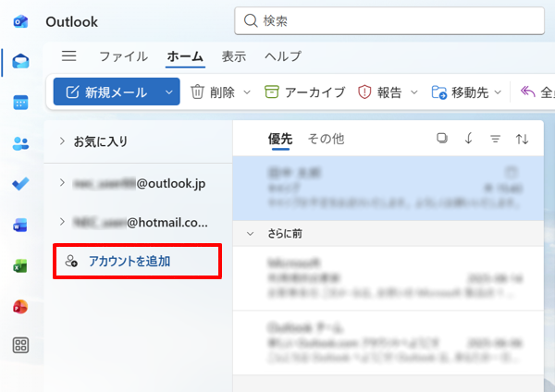
Task: Click the 削除 delete button
Action: (x=213, y=92)
